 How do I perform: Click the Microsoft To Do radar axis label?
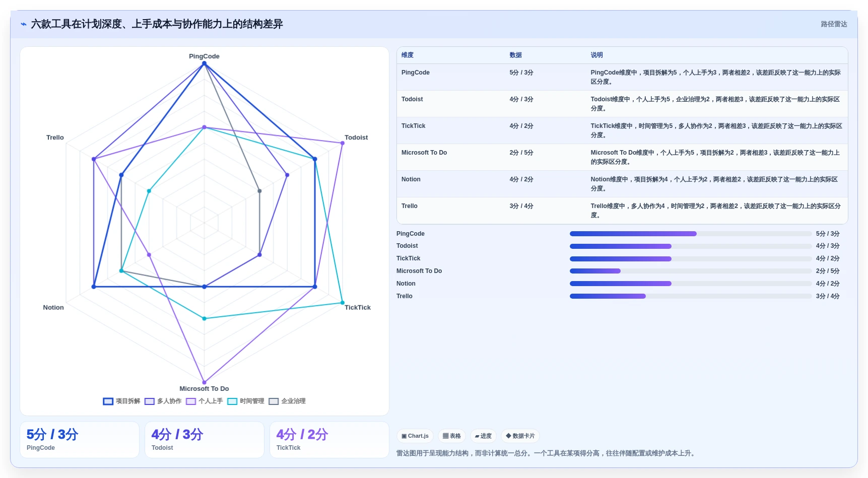tap(204, 389)
